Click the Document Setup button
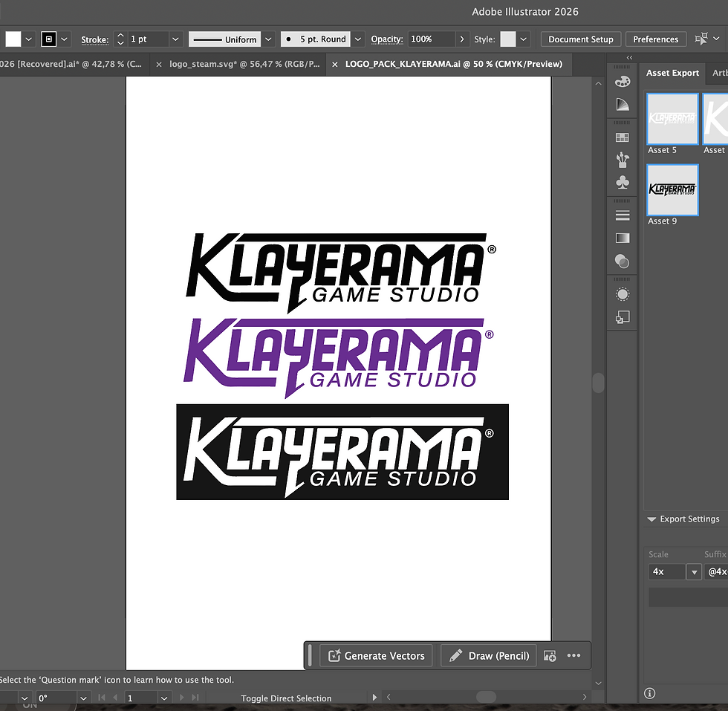The width and height of the screenshot is (728, 711). [x=581, y=39]
